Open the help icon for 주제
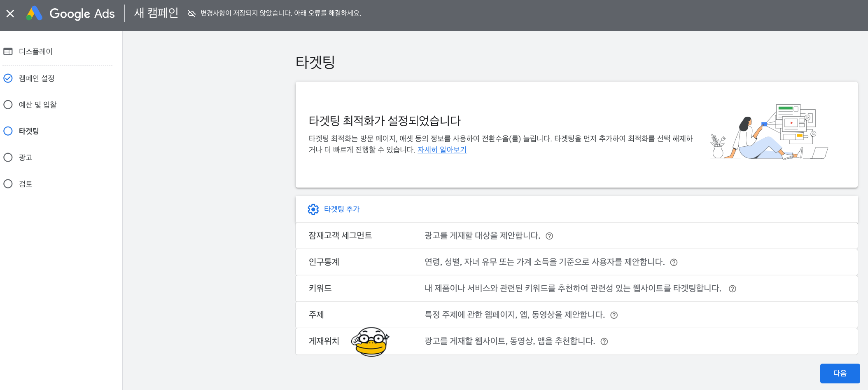Screen dimensions: 868x390 coord(614,315)
